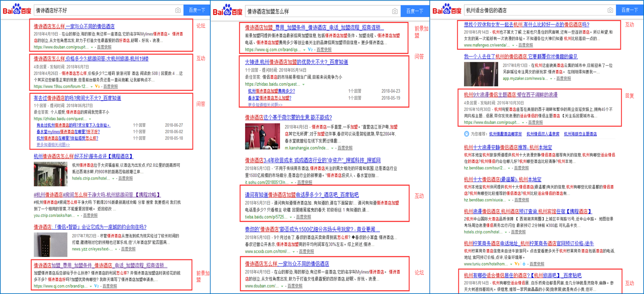Open 杭州情诗酒店怎么样 携程酒店 result
The height and width of the screenshot is (294, 644).
coord(83,156)
